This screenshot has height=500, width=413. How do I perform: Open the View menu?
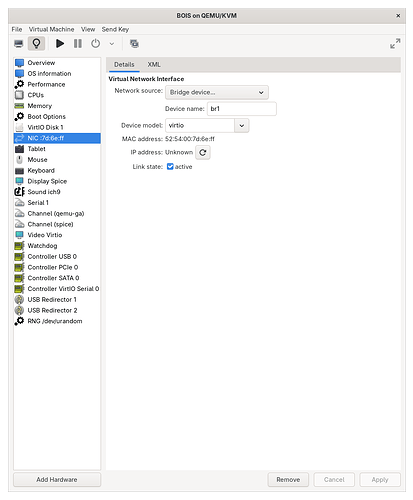tap(88, 29)
